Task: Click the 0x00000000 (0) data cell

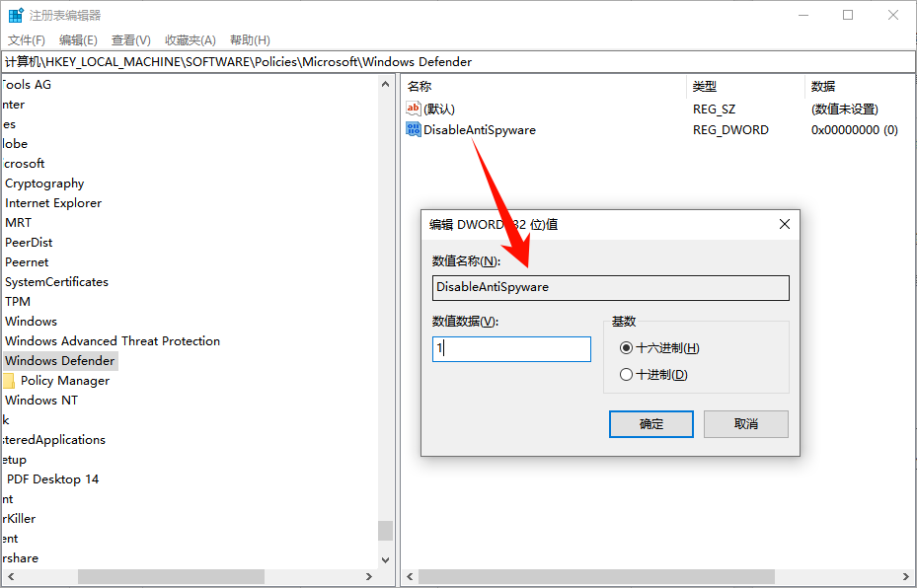Action: click(855, 130)
